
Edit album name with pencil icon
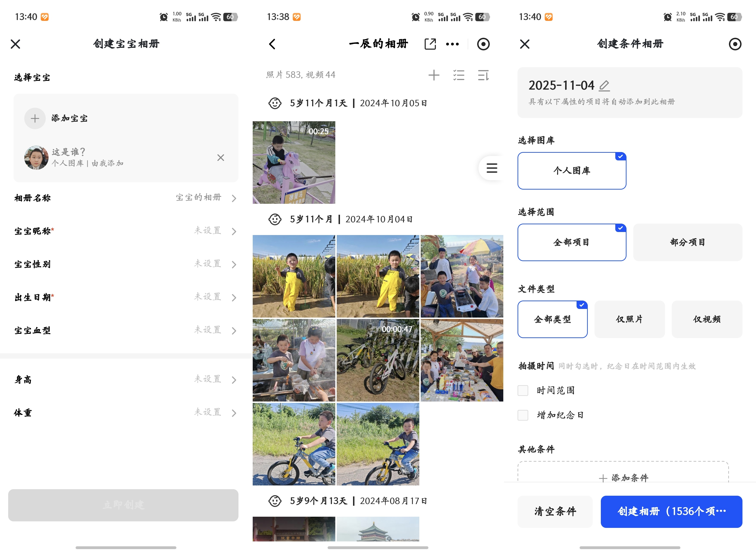604,86
